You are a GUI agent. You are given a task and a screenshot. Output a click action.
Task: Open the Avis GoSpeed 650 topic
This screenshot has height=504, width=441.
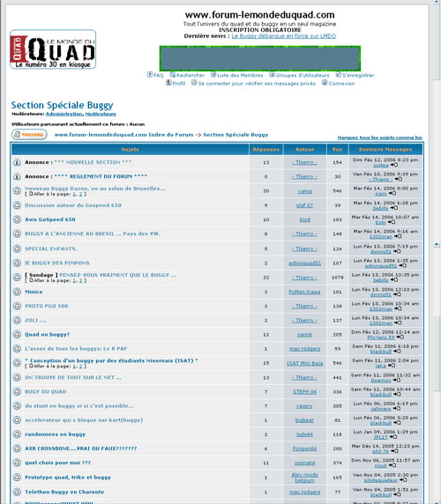click(x=50, y=219)
